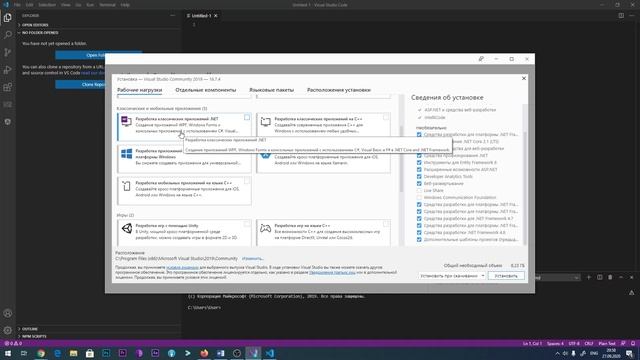Open the Windows Start menu

point(8,353)
